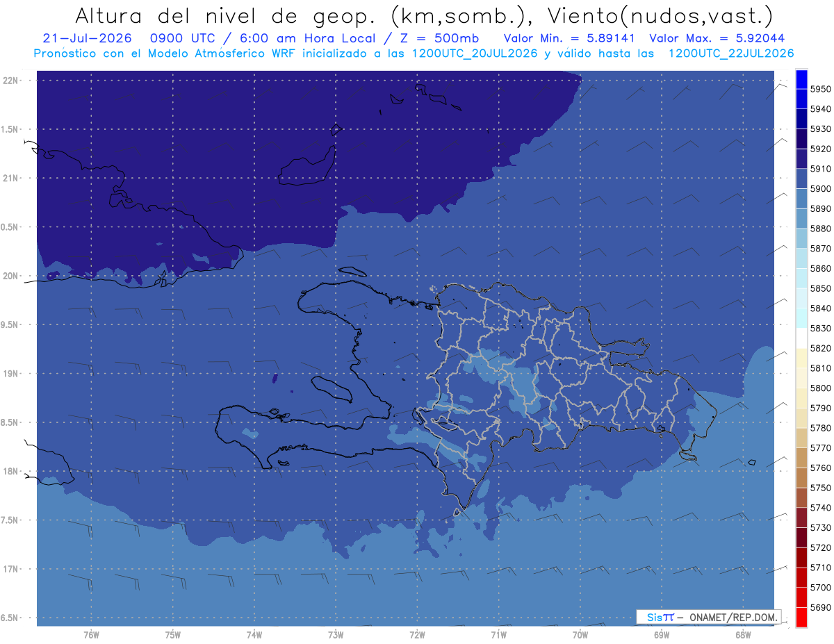The height and width of the screenshot is (644, 834).
Task: Click the longitude label '70W'
Action: [580, 634]
